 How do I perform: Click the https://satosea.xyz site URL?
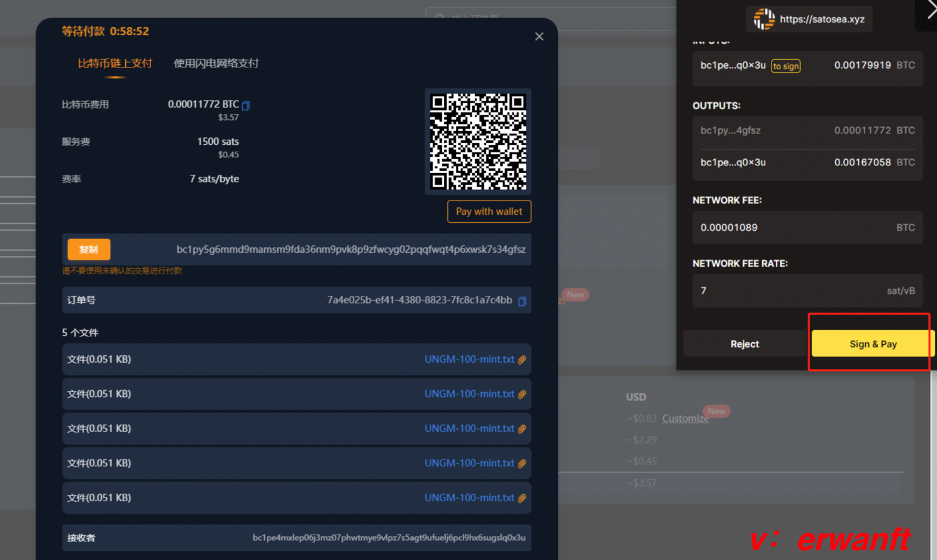click(822, 19)
